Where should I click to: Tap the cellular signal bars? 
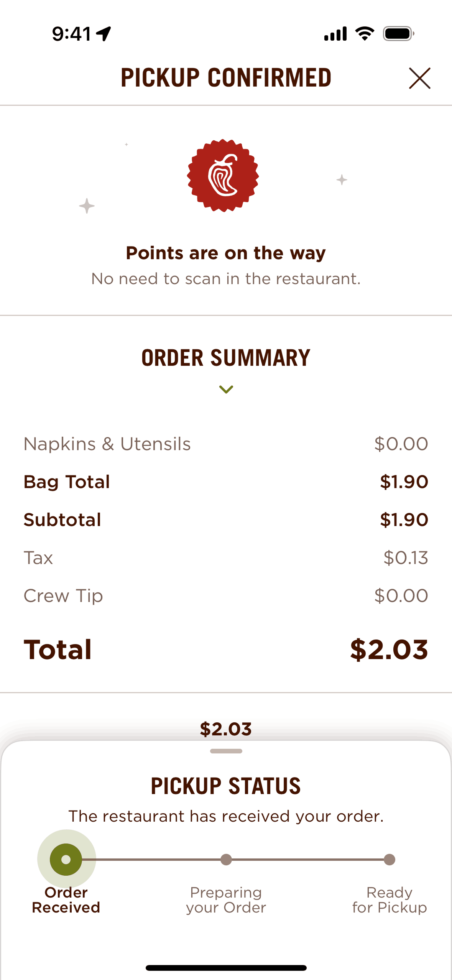[x=335, y=34]
